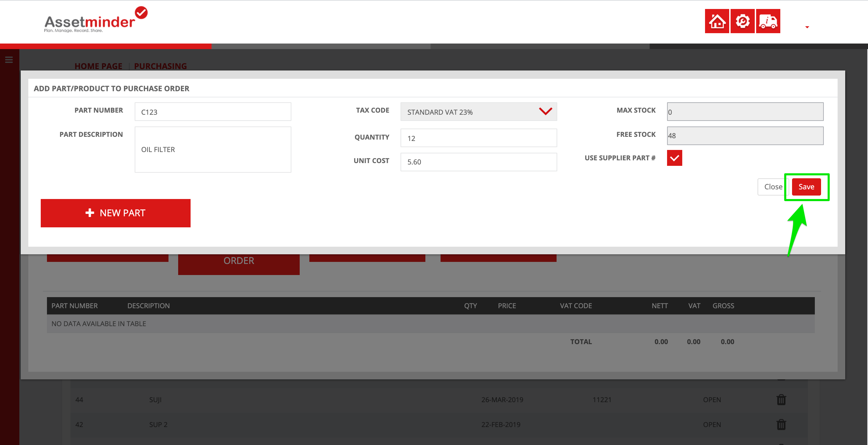Open the Tax Code dropdown
Image resolution: width=868 pixels, height=445 pixels.
[479, 112]
